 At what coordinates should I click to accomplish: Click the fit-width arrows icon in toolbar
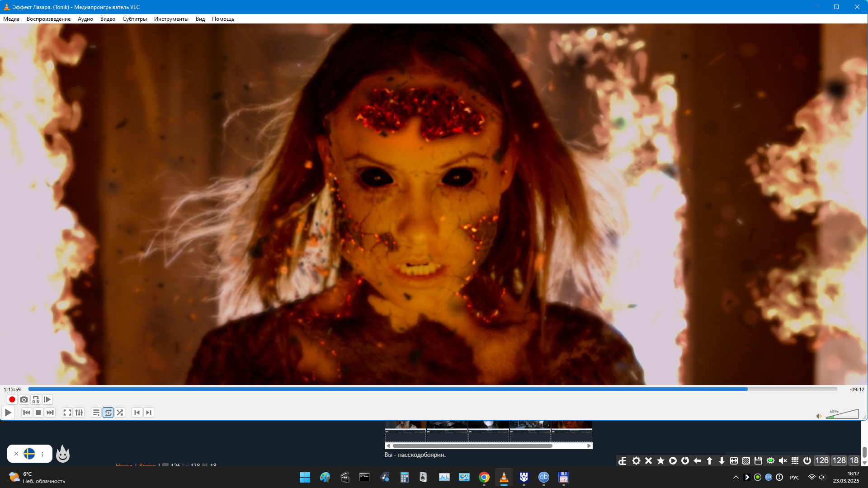(x=734, y=460)
